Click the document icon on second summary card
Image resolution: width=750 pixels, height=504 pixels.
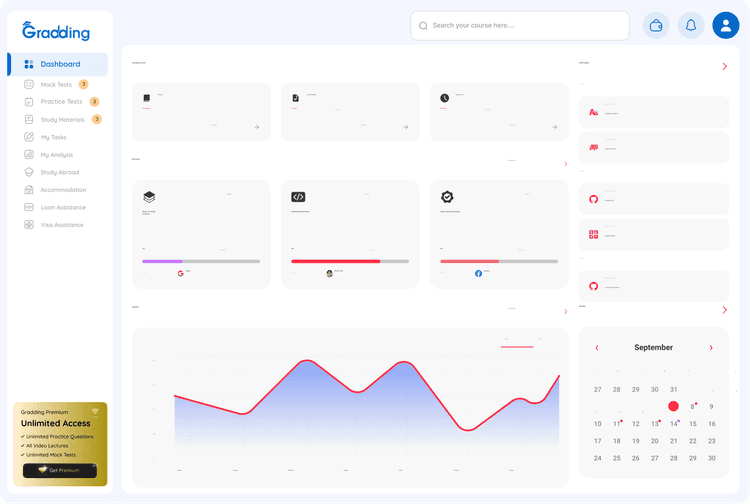pos(296,98)
